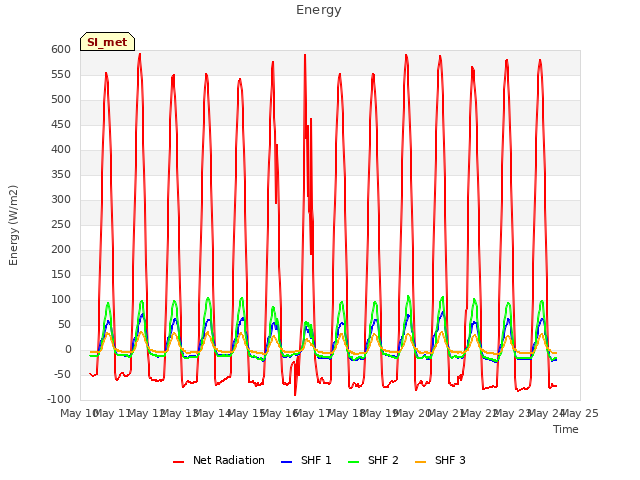The height and width of the screenshot is (480, 640).
Task: Click the 150 y-axis tick label
Action: coord(61,275)
